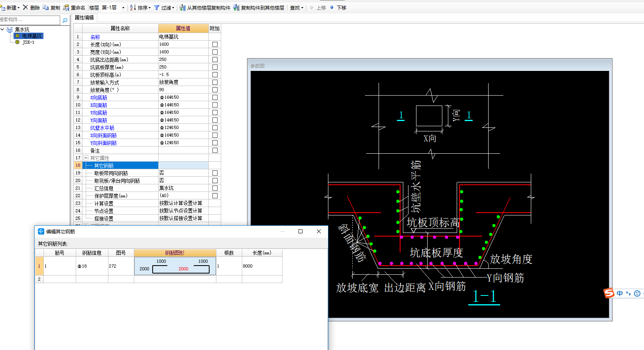The height and width of the screenshot is (350, 644).
Task: Click the 放坡角度 value cell showing 90
Action: (x=183, y=90)
